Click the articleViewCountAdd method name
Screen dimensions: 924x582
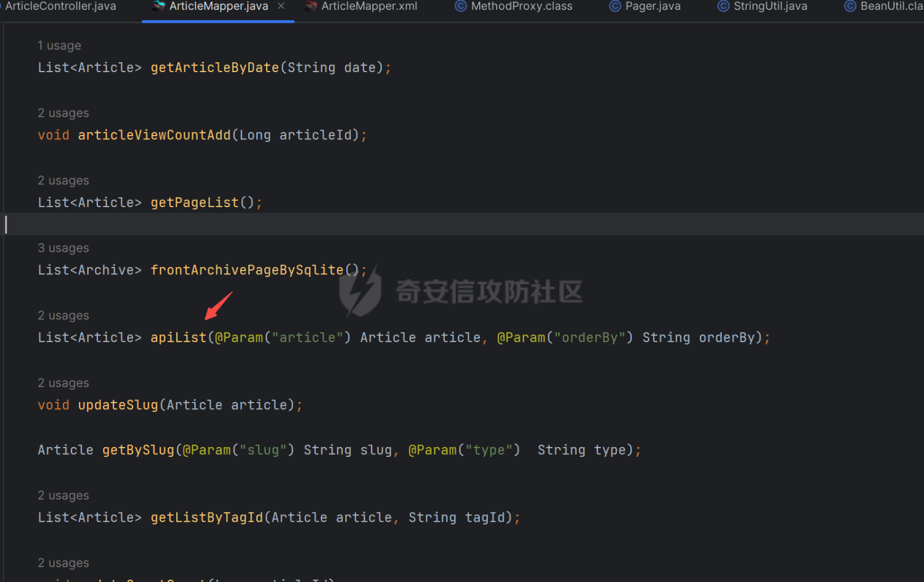154,135
